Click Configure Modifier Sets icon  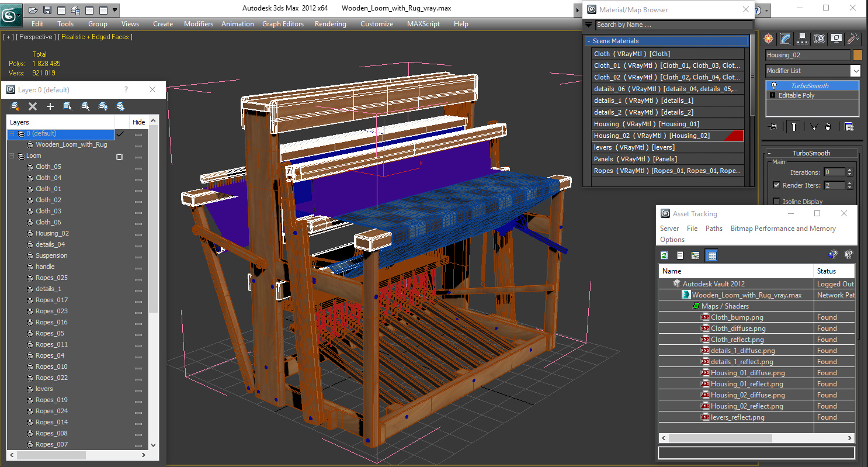click(x=849, y=127)
